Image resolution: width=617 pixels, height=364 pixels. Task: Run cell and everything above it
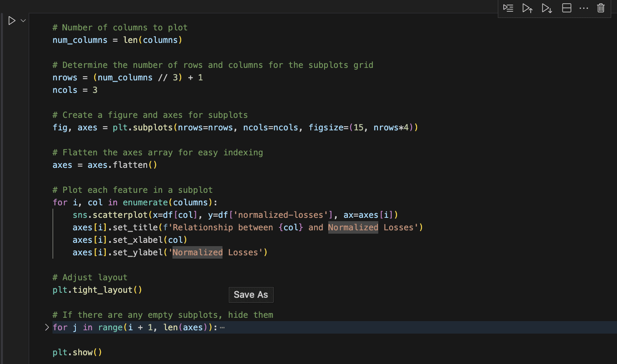point(527,8)
